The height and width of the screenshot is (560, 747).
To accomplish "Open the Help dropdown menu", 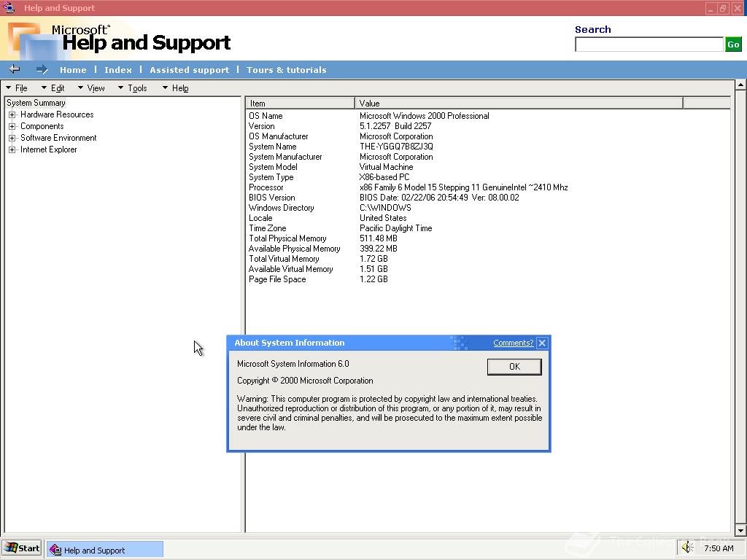I will point(175,88).
